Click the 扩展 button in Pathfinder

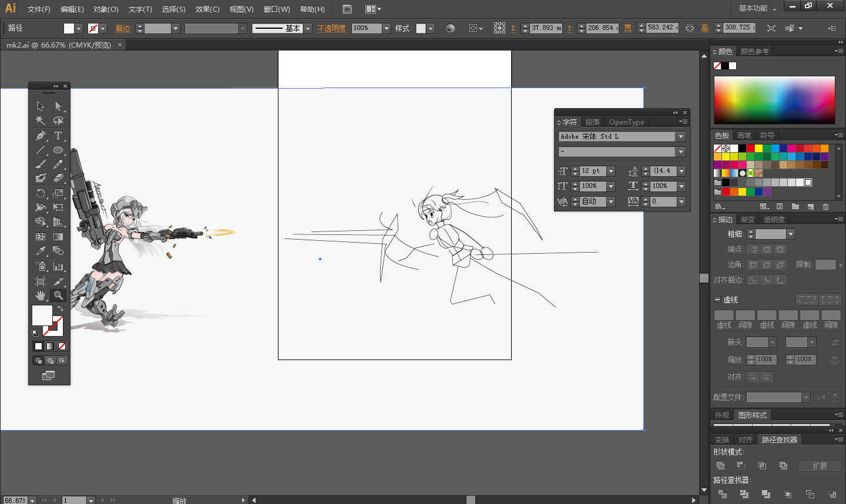(x=820, y=466)
